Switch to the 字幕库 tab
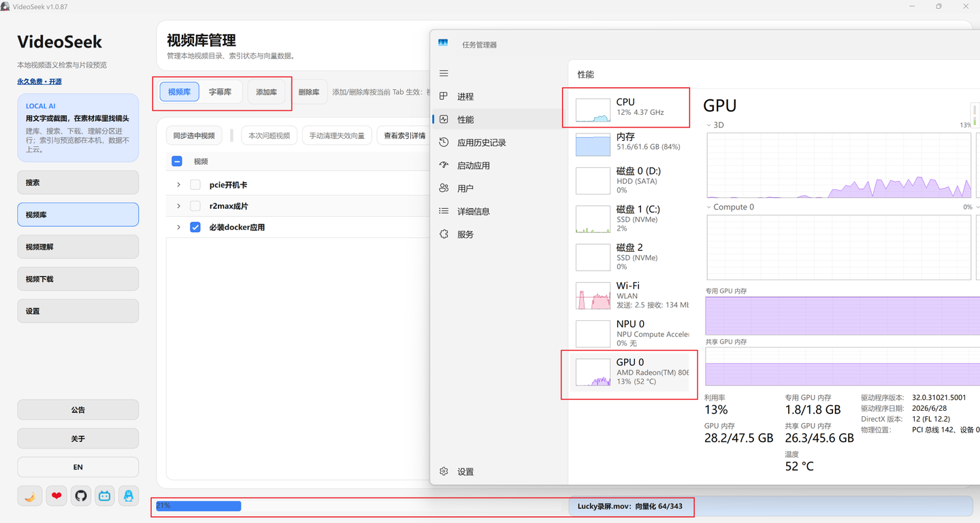 pos(220,92)
